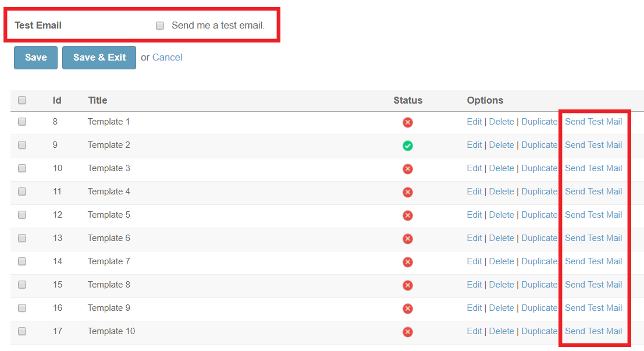644x351 pixels.
Task: Select the checkbox for Template 3 row
Action: (x=22, y=168)
